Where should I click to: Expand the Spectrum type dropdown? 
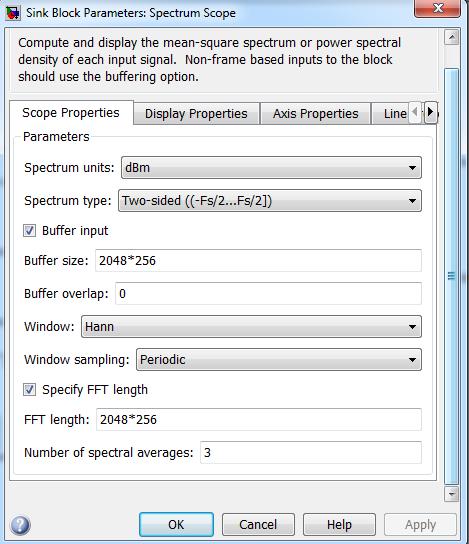pos(270,201)
